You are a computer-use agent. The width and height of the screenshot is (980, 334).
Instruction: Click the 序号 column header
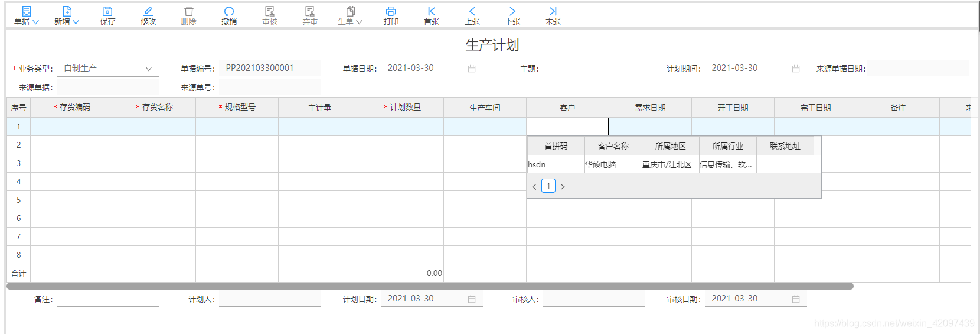click(x=18, y=108)
